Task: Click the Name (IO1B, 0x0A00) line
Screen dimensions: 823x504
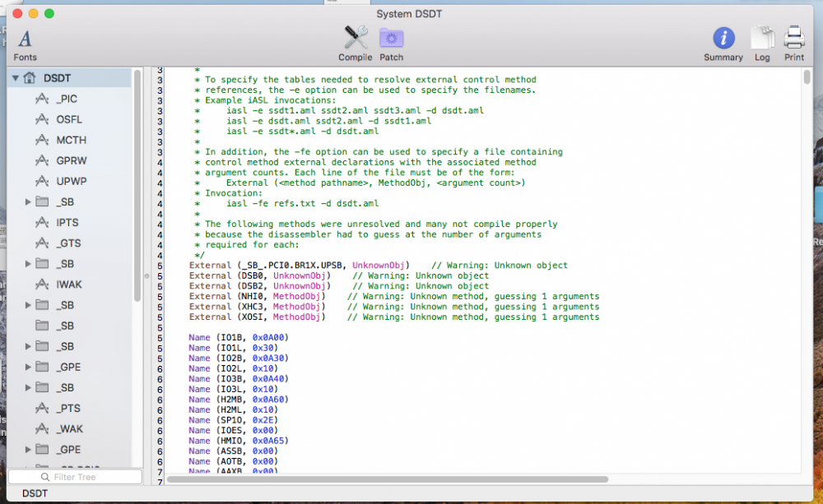Action: coord(239,337)
